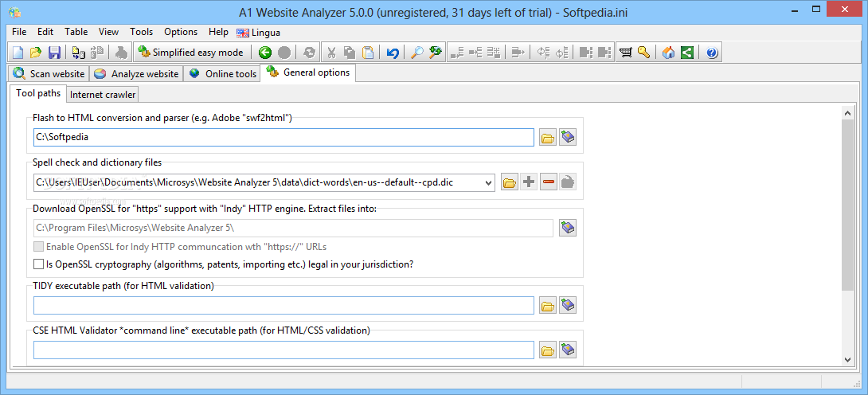Viewport: 868px width, 395px height.
Task: Click the blue Undo arrow icon
Action: point(393,53)
